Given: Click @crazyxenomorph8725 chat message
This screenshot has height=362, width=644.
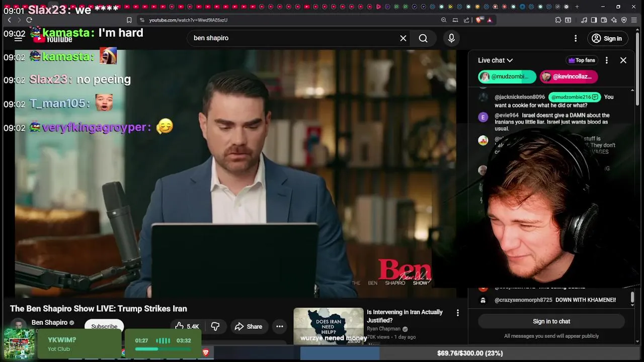Looking at the screenshot, I should [555, 300].
